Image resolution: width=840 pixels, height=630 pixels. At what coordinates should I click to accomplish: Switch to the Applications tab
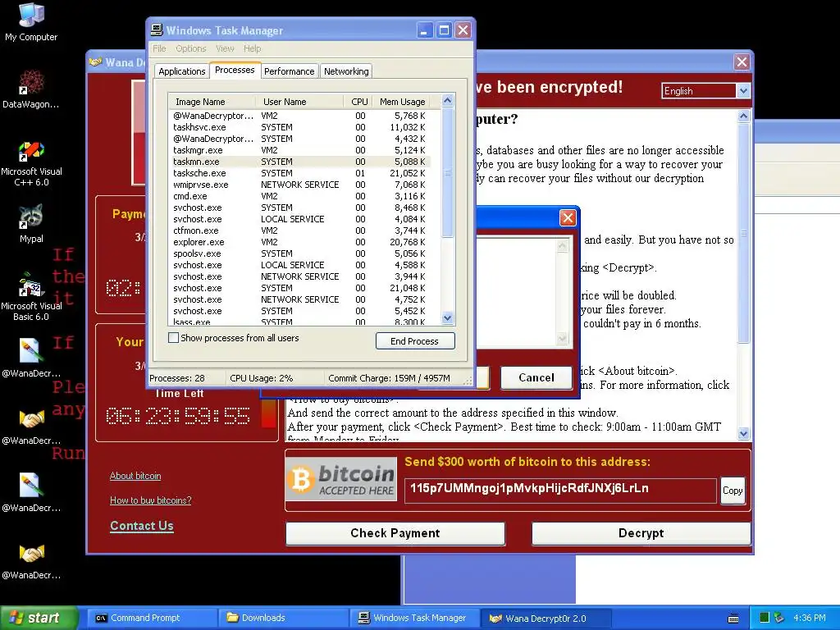tap(181, 71)
